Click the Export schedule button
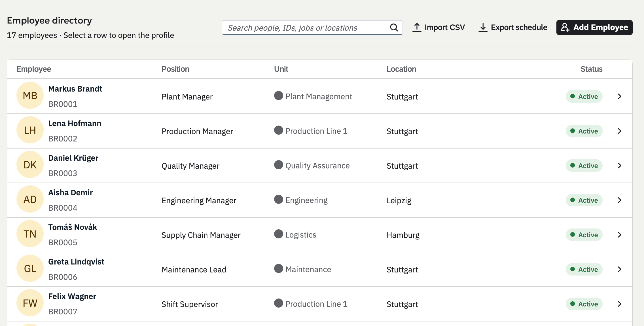644x326 pixels. point(513,27)
